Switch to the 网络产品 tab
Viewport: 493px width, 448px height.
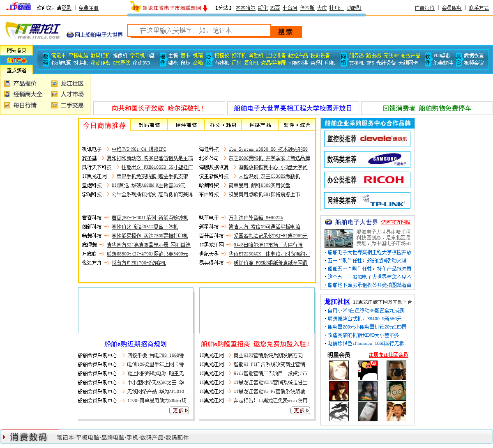point(260,125)
